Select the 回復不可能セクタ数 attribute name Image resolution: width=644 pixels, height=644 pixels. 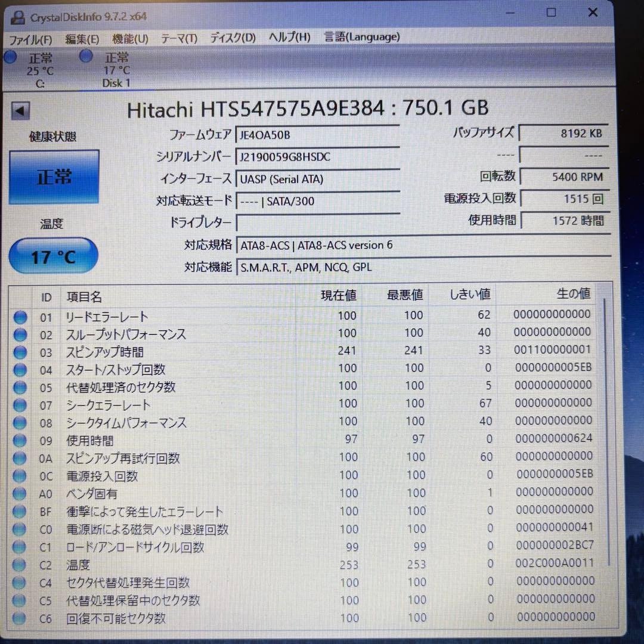point(116,618)
